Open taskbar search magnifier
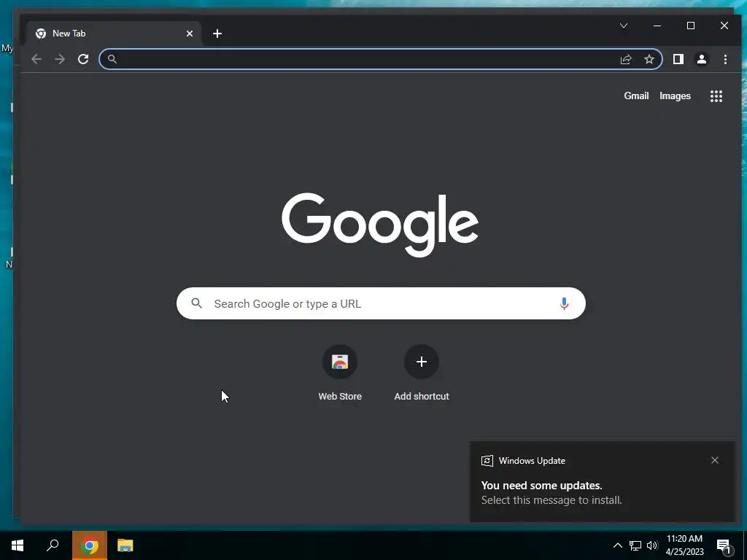 pyautogui.click(x=53, y=545)
